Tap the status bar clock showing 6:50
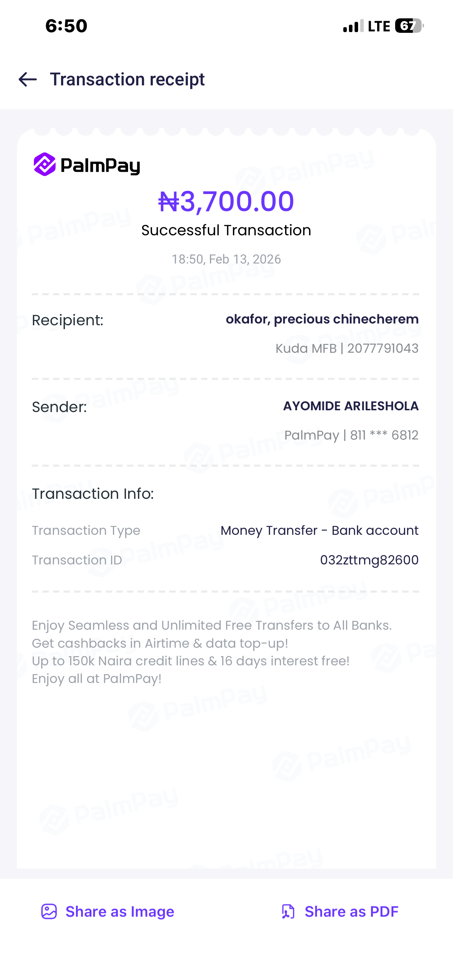Image resolution: width=453 pixels, height=980 pixels. coord(66,26)
